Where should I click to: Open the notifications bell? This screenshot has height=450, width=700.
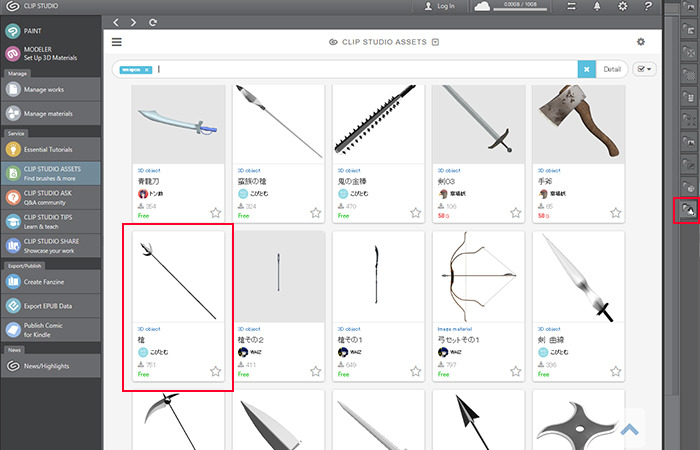click(x=597, y=6)
